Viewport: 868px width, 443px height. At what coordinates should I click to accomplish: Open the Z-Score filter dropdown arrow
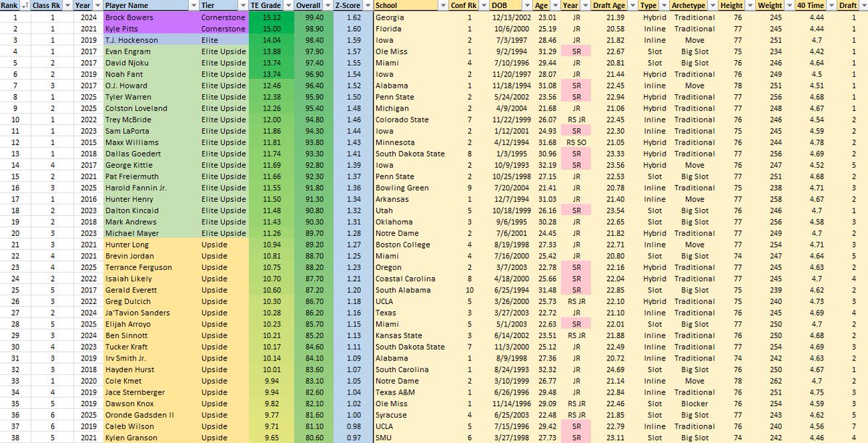tap(366, 5)
